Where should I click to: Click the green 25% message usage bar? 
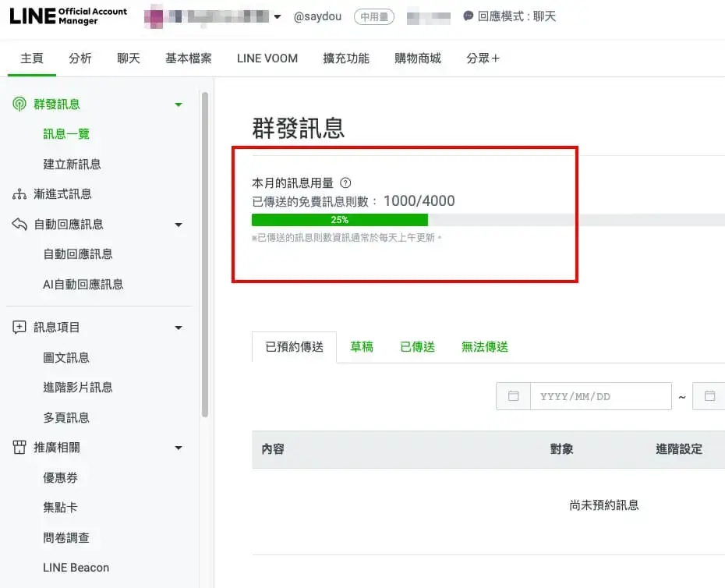tap(340, 220)
